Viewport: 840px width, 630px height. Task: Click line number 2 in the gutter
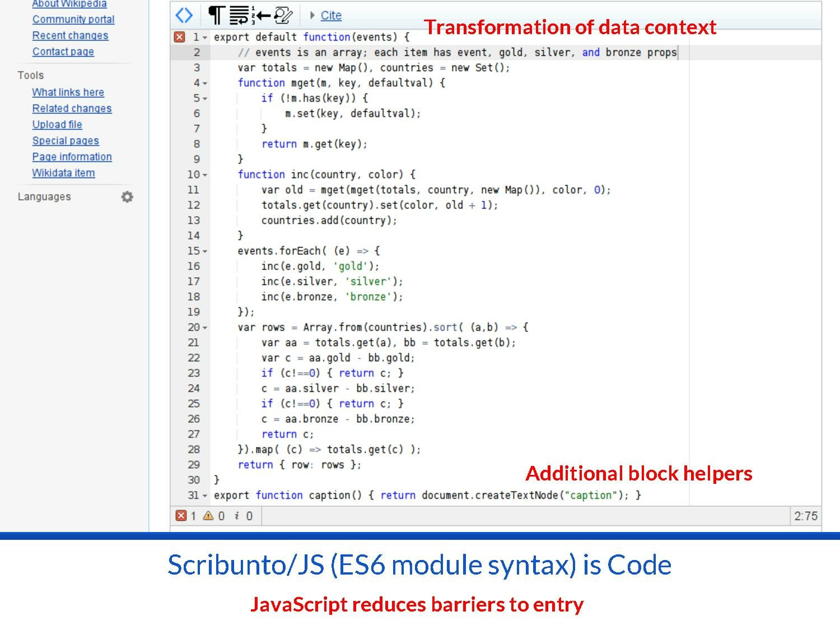point(197,53)
